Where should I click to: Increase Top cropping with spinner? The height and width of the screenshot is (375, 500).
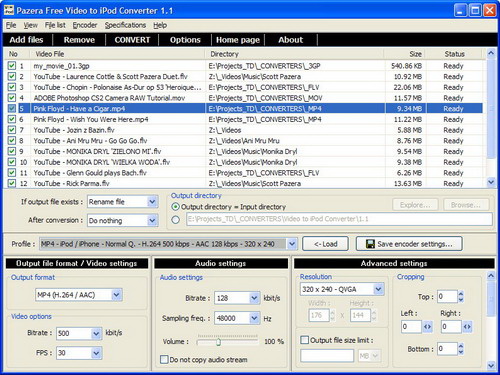point(461,294)
